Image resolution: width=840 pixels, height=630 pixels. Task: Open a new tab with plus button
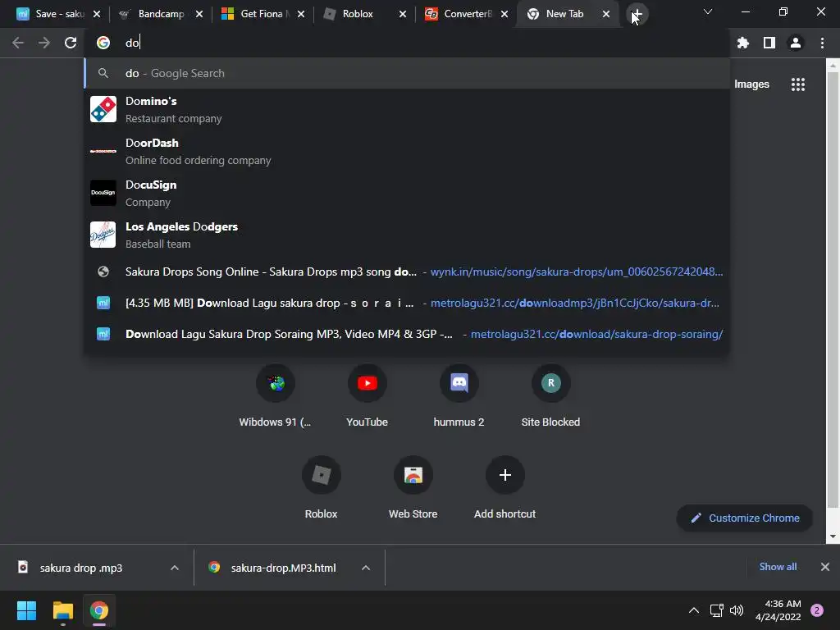(x=637, y=14)
